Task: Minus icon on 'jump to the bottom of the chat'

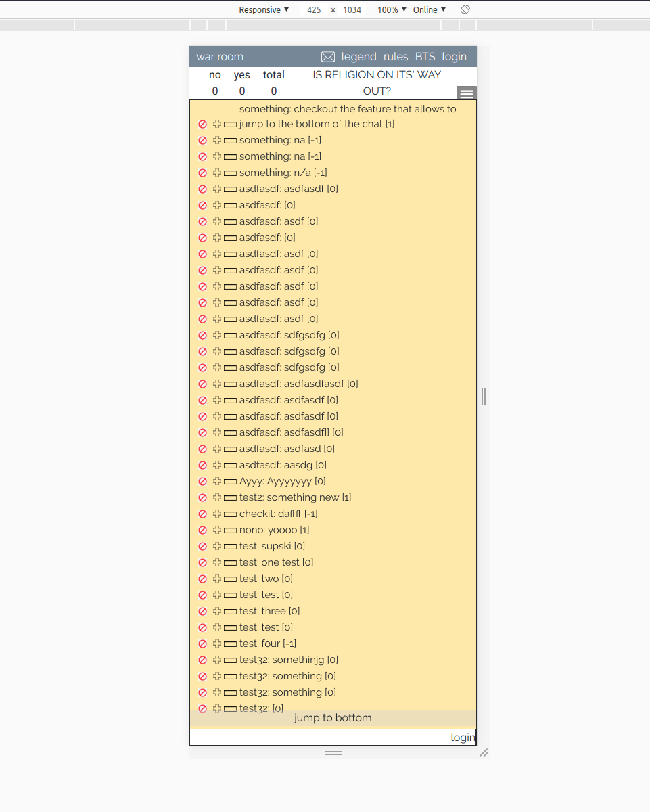Action: (230, 125)
